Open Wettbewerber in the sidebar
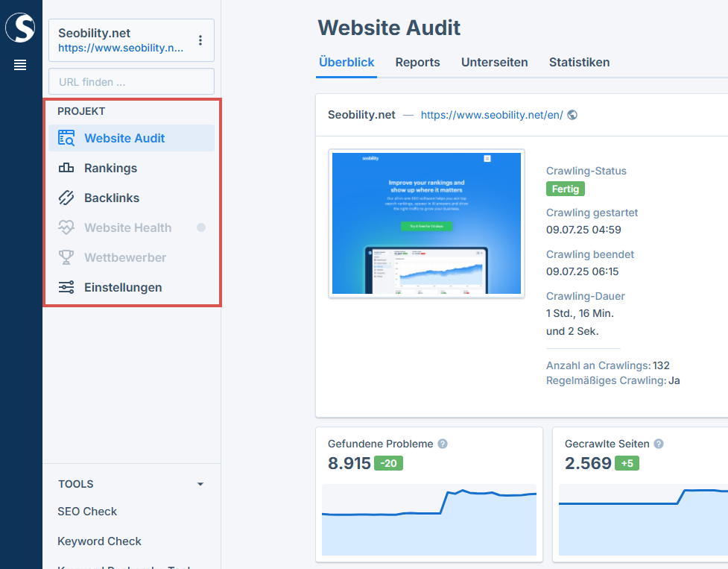This screenshot has width=728, height=569. tap(131, 257)
